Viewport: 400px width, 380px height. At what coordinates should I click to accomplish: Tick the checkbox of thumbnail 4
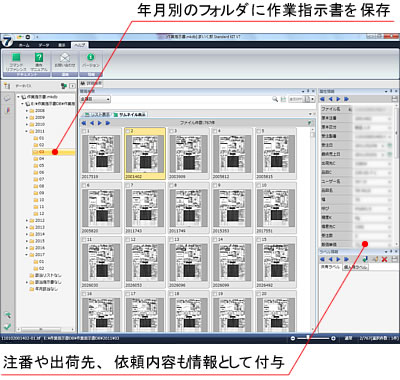[x=215, y=131]
